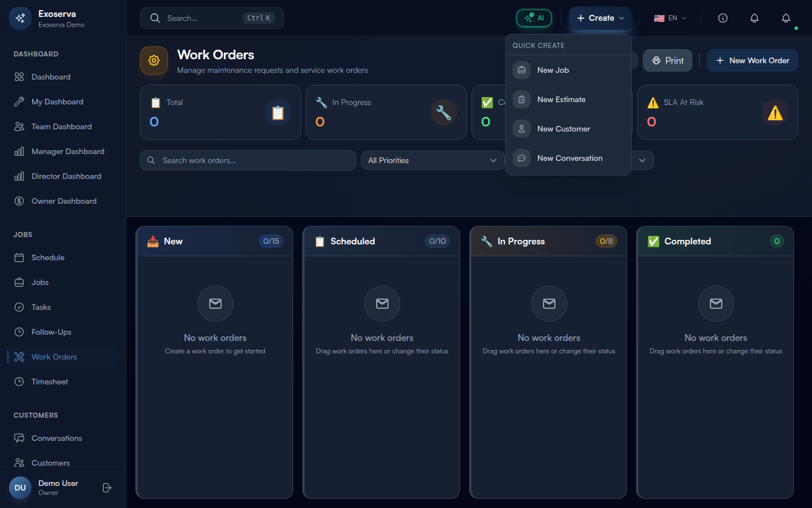Choose New Conversation from Quick Create

pyautogui.click(x=570, y=158)
